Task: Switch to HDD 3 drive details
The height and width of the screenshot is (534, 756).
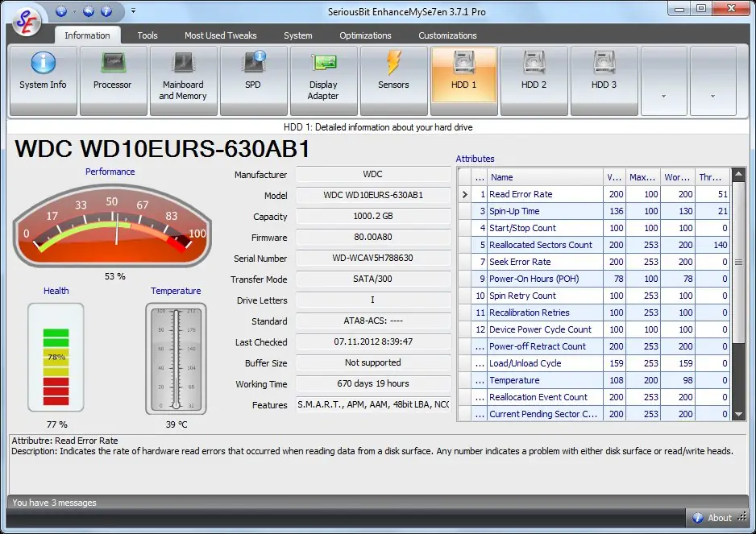Action: [x=604, y=81]
